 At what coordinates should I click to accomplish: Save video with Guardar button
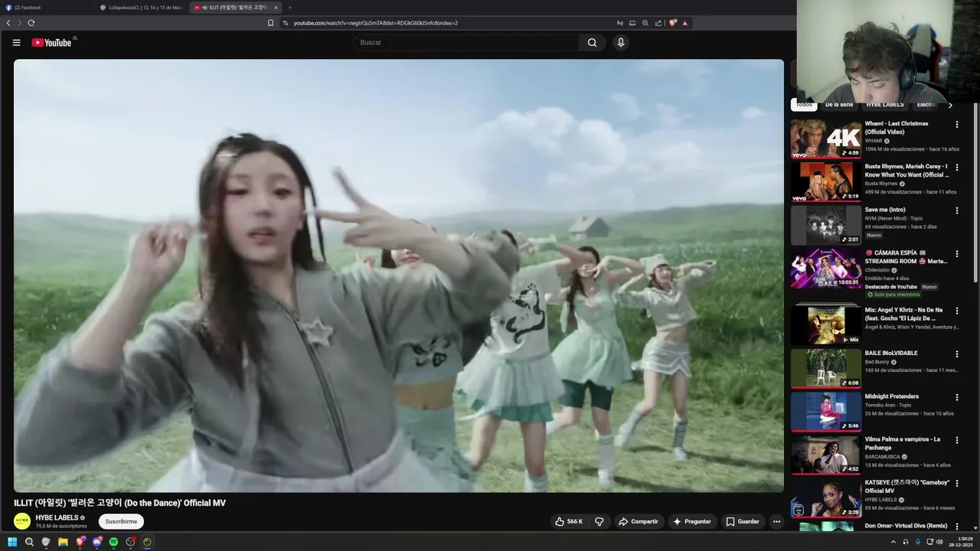743,521
